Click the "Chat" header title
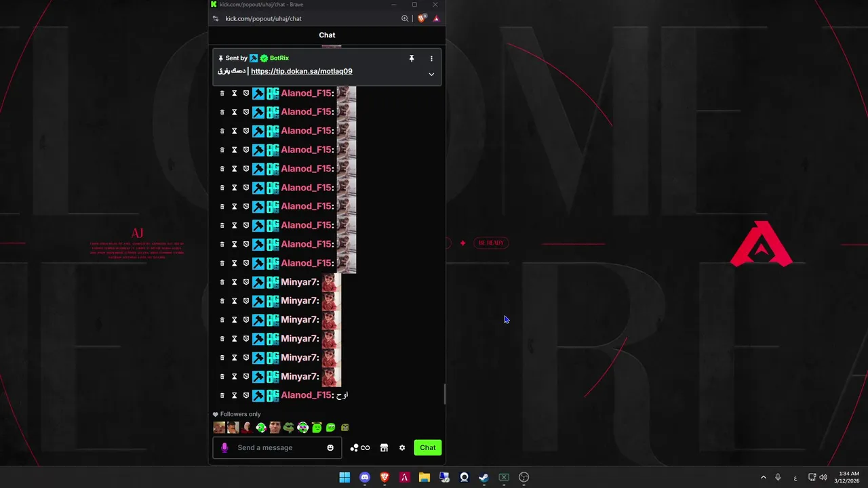The width and height of the screenshot is (868, 488). pos(327,35)
